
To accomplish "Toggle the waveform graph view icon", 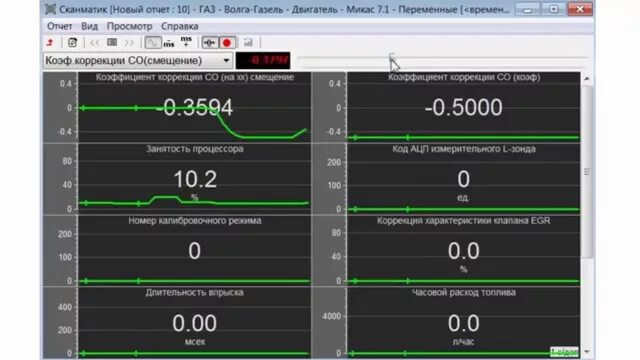I will [153, 42].
